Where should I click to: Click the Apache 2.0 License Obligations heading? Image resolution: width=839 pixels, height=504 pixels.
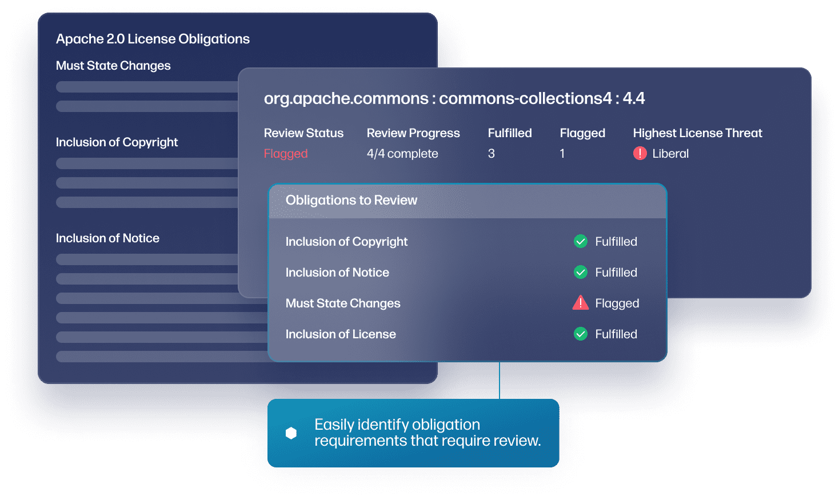pos(153,39)
